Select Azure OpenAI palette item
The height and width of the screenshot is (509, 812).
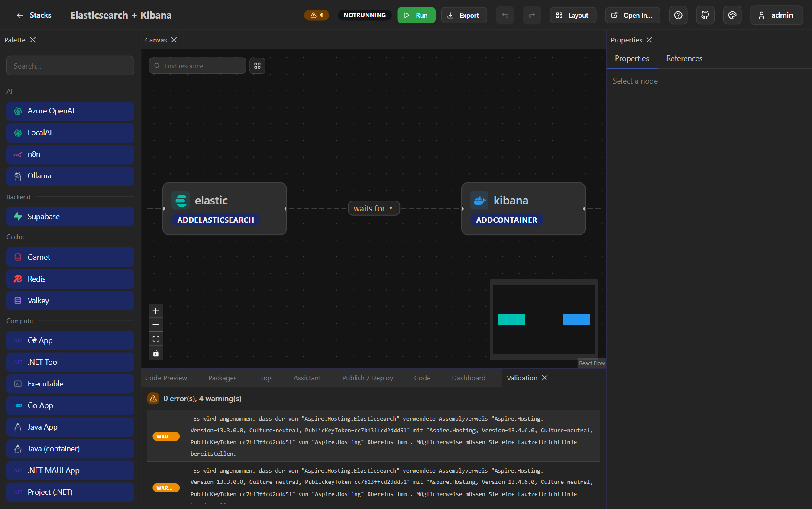click(70, 111)
